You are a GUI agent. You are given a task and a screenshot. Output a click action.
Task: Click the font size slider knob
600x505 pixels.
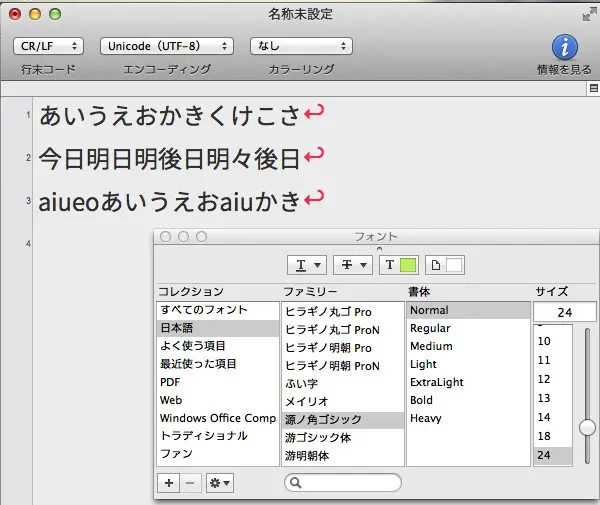click(587, 427)
